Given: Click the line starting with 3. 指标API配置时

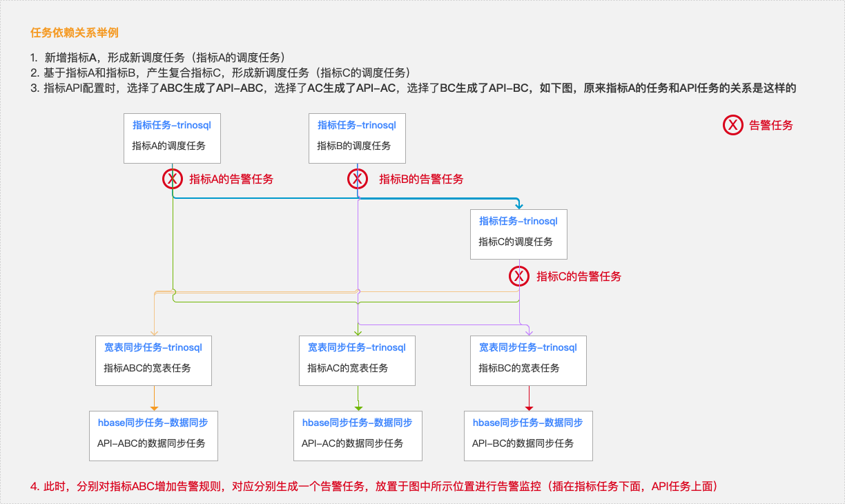Looking at the screenshot, I should [414, 88].
